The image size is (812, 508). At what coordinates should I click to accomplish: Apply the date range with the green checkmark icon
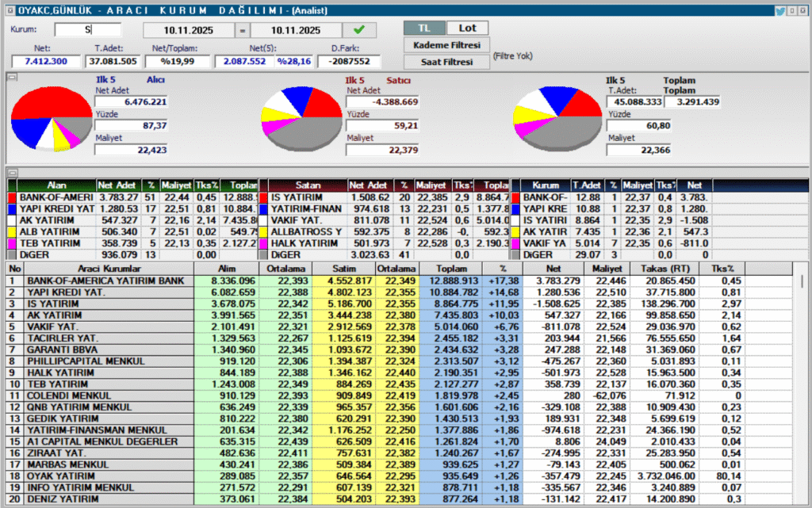pos(360,29)
